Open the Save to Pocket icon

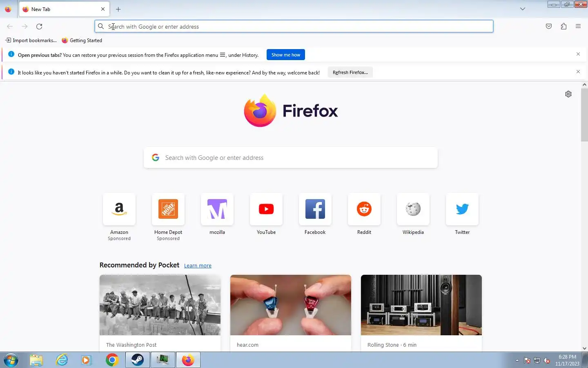pyautogui.click(x=549, y=27)
